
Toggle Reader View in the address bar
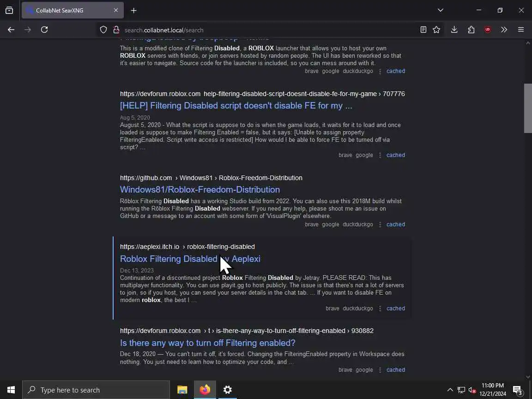coord(423,30)
